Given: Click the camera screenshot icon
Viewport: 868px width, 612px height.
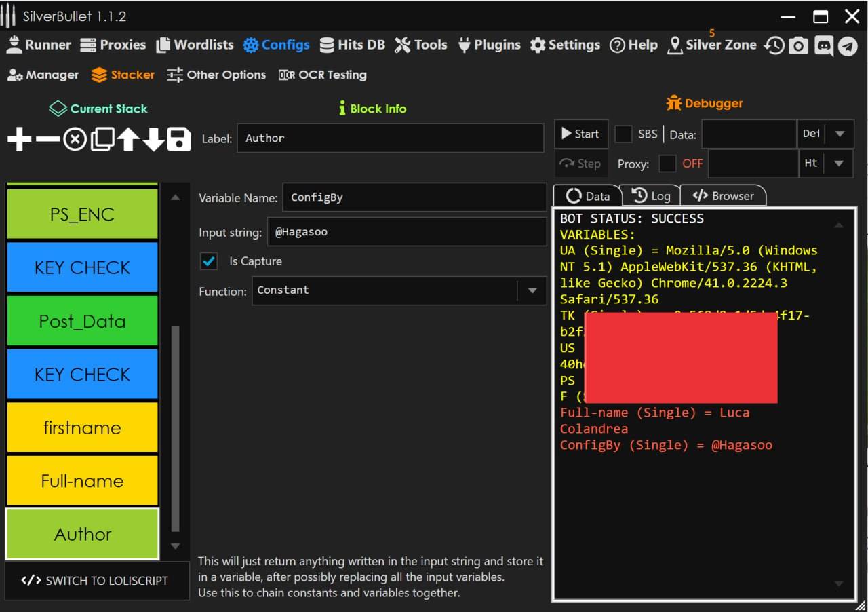Looking at the screenshot, I should click(x=799, y=45).
